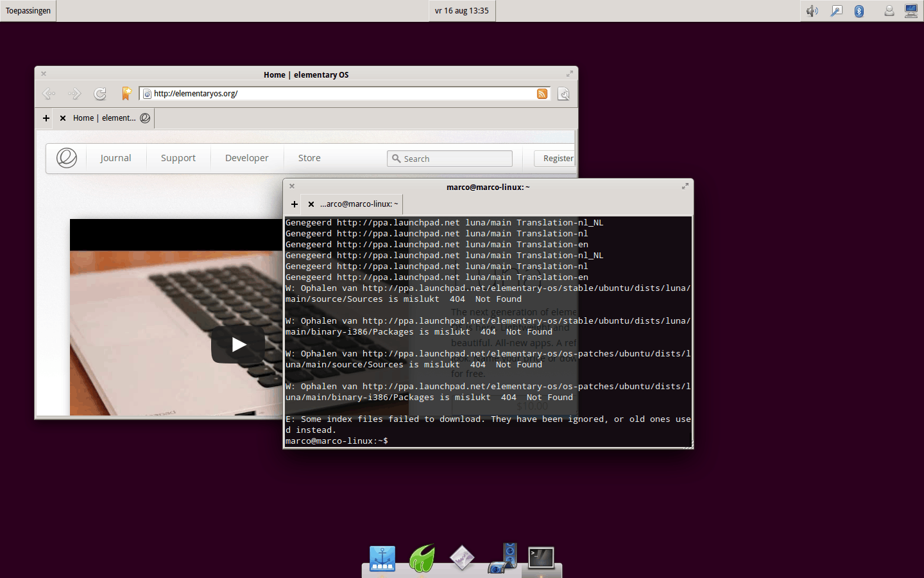Close the terminal window
Screen dimensions: 924x578
292,186
